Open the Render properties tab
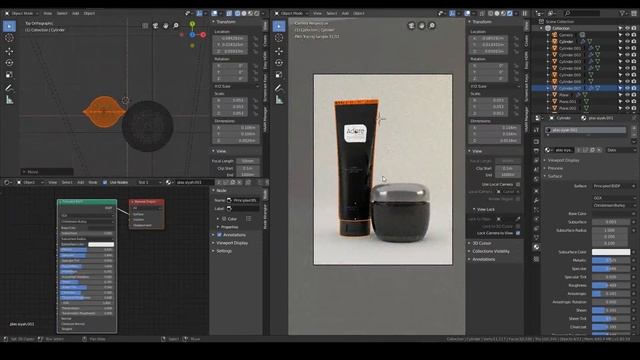This screenshot has height=360, width=640. click(x=536, y=142)
